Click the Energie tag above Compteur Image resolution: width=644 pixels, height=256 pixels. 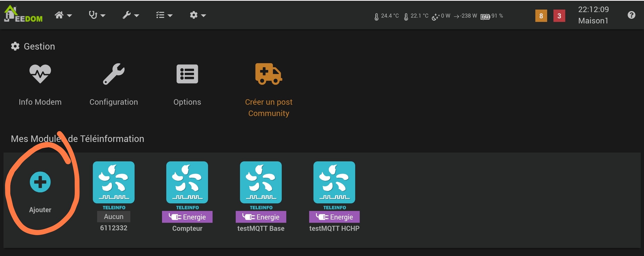pyautogui.click(x=187, y=217)
